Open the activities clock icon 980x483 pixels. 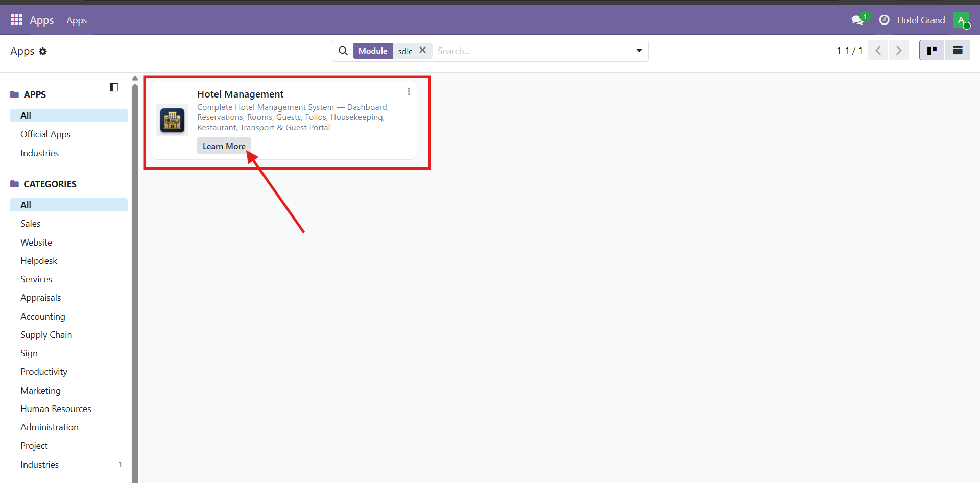(x=884, y=20)
